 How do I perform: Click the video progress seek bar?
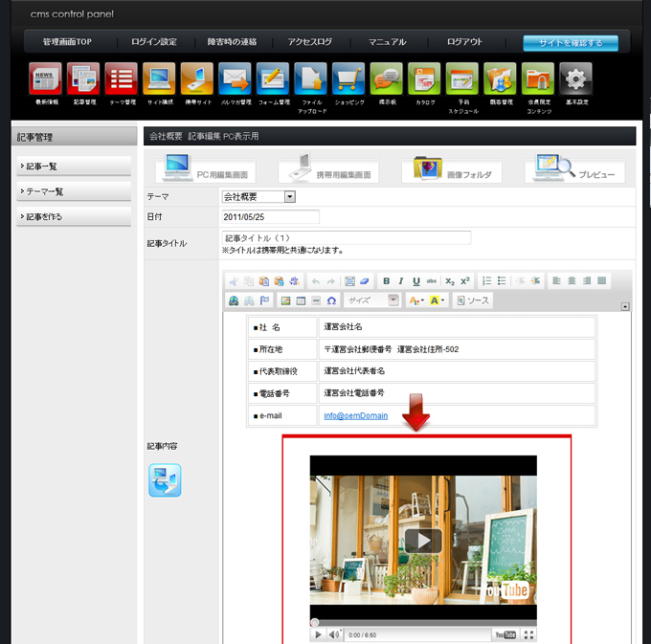pyautogui.click(x=422, y=622)
